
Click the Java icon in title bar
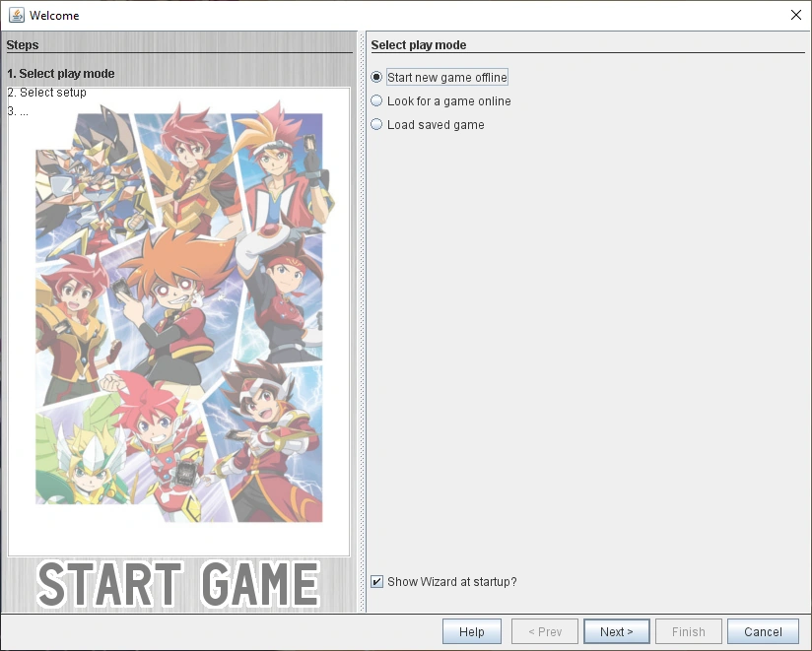point(17,15)
